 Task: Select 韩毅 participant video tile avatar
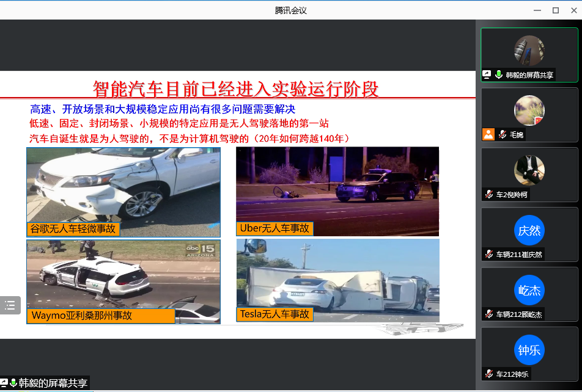[529, 51]
